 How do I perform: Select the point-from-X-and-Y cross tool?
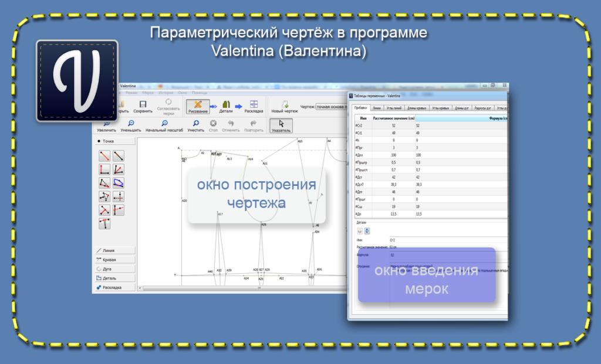pyautogui.click(x=119, y=196)
